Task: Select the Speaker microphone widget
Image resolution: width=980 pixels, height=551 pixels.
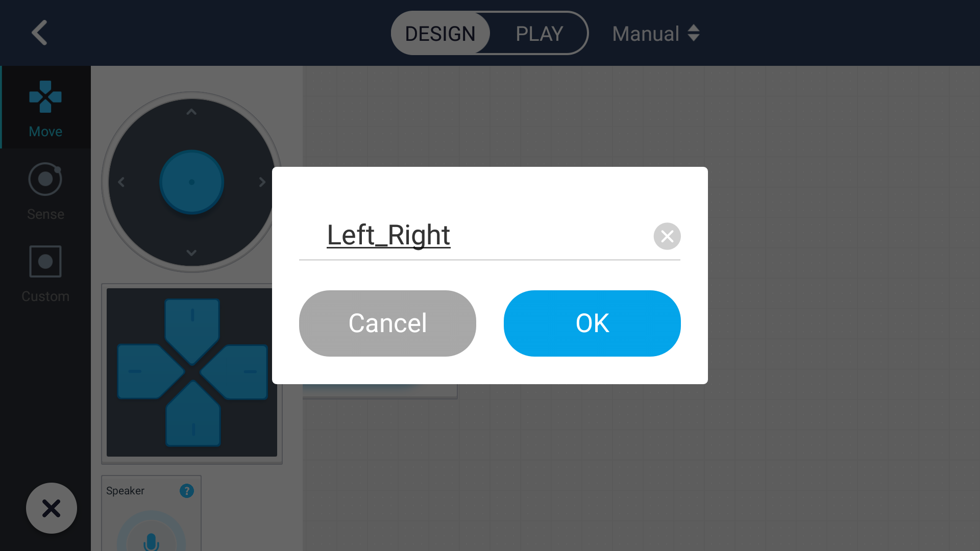Action: [x=151, y=533]
